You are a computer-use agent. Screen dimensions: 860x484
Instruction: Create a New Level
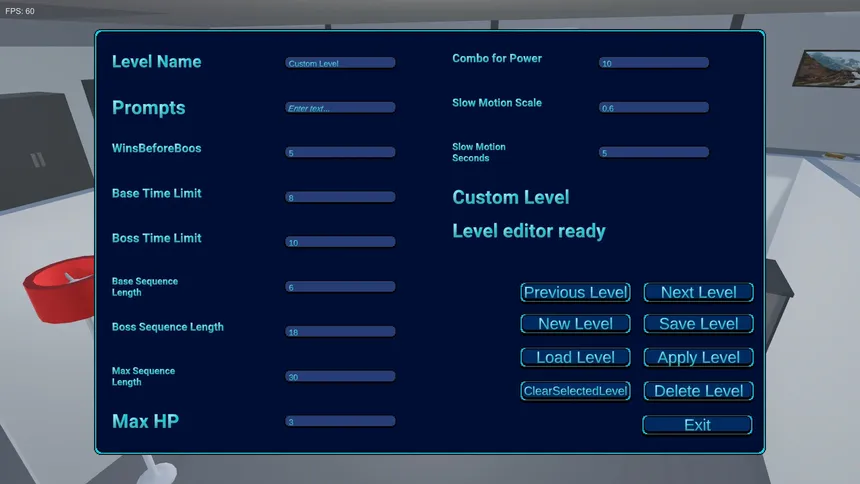(575, 324)
